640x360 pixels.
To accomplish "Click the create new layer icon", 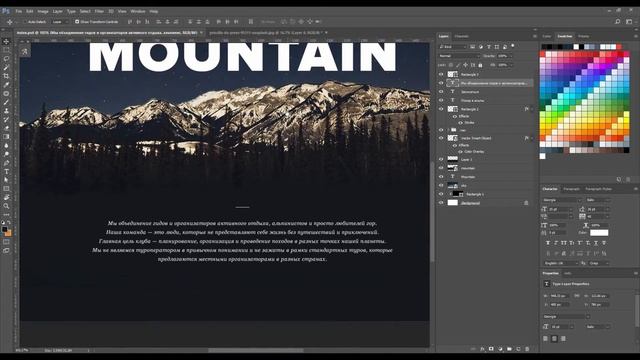I will [x=518, y=349].
